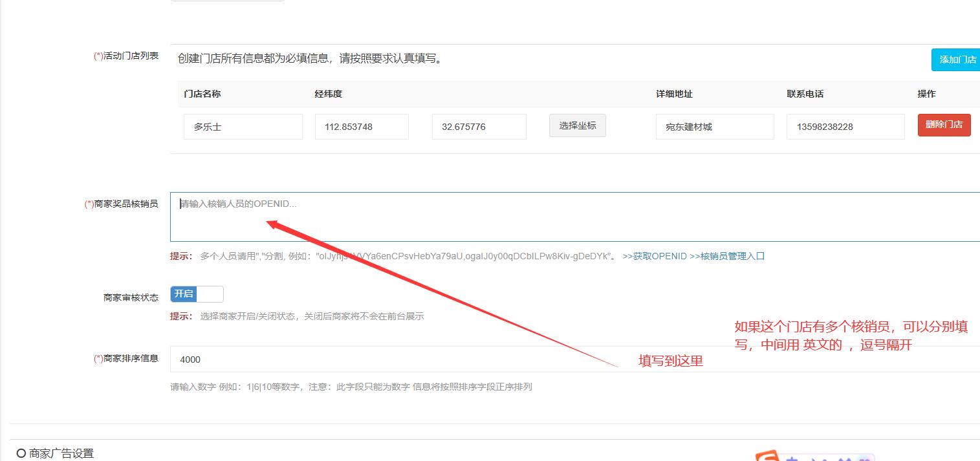Viewport: 980px width, 461px height.
Task: Click the 添加门店 button
Action: click(956, 59)
